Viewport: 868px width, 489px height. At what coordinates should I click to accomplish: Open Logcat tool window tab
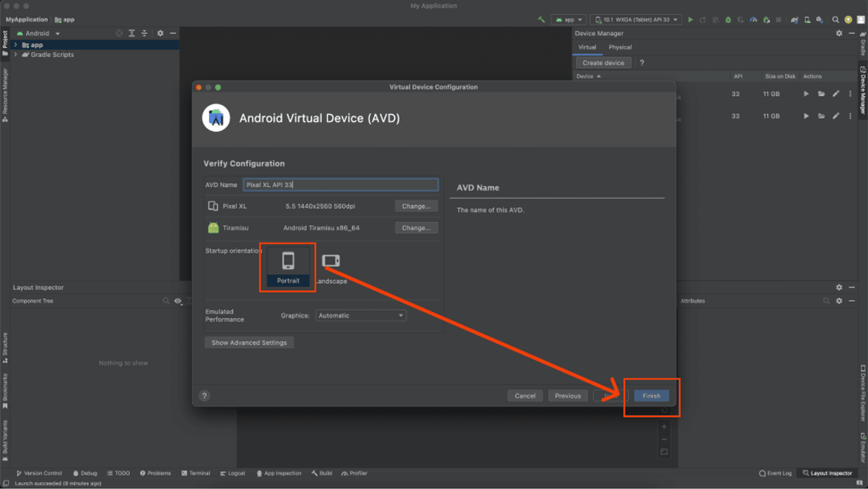233,473
